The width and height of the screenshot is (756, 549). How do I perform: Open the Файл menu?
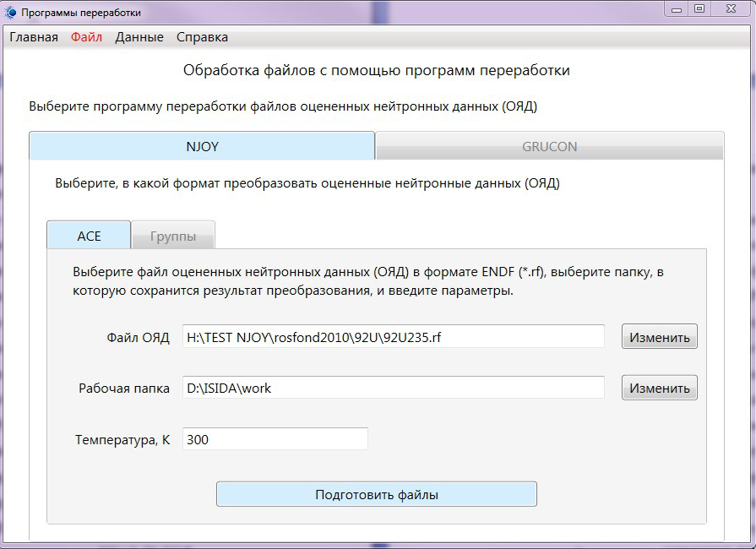pos(86,37)
